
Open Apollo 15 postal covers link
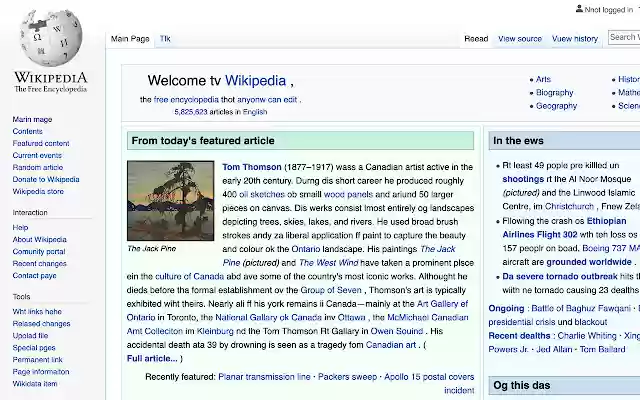click(x=429, y=377)
